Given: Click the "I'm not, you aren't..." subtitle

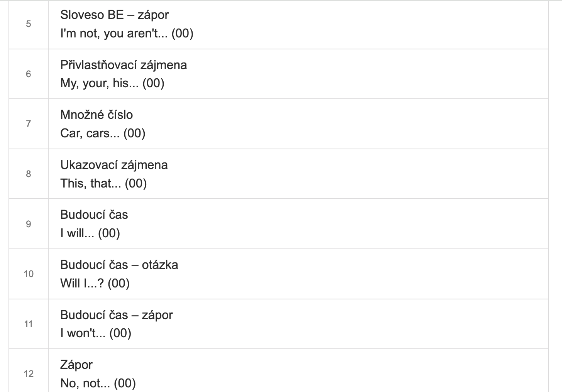Looking at the screenshot, I should click(127, 34).
